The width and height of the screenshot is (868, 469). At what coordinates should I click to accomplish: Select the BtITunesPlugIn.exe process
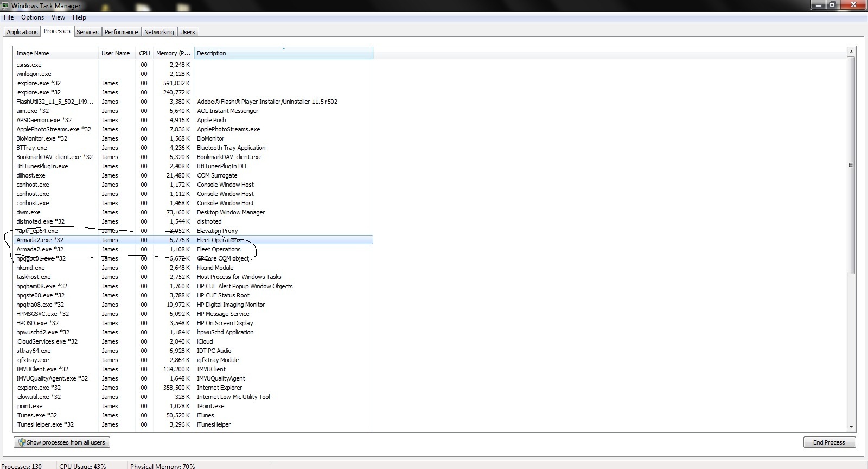193,166
